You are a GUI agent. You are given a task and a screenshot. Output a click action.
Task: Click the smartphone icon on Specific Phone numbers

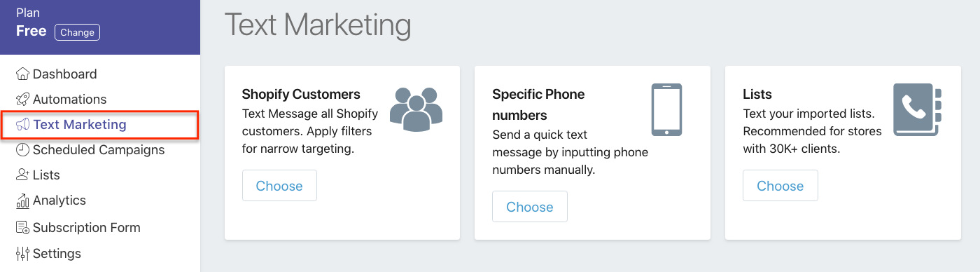pos(666,109)
